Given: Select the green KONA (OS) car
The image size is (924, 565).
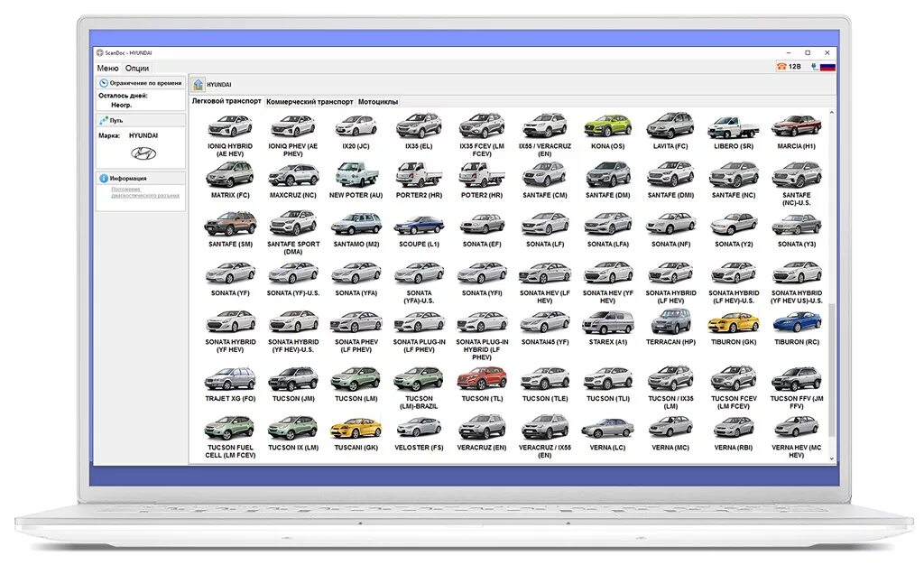Looking at the screenshot, I should point(607,132).
